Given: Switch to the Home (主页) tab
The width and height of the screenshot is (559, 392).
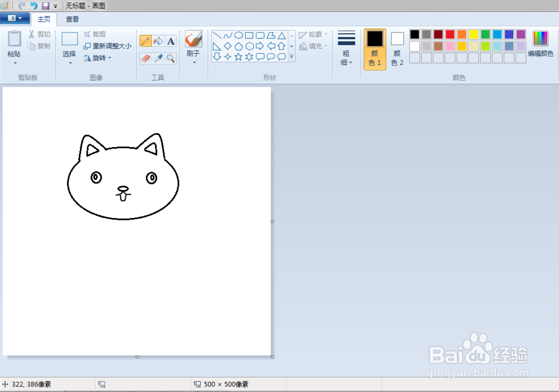Looking at the screenshot, I should 44,19.
